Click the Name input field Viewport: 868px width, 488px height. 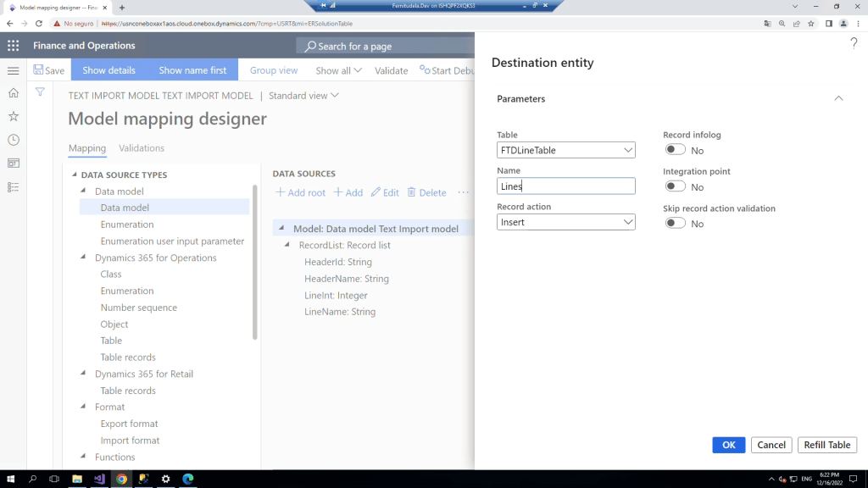point(565,186)
